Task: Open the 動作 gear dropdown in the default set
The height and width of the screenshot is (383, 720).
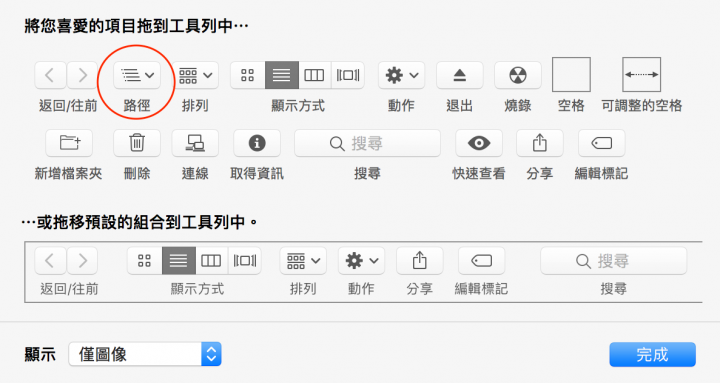Action: coord(361,260)
